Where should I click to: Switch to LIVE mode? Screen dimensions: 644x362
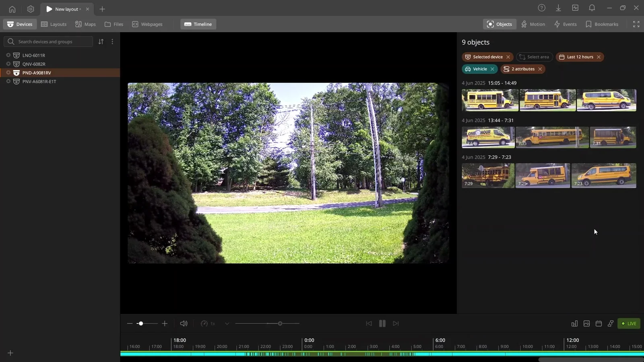[629, 323]
